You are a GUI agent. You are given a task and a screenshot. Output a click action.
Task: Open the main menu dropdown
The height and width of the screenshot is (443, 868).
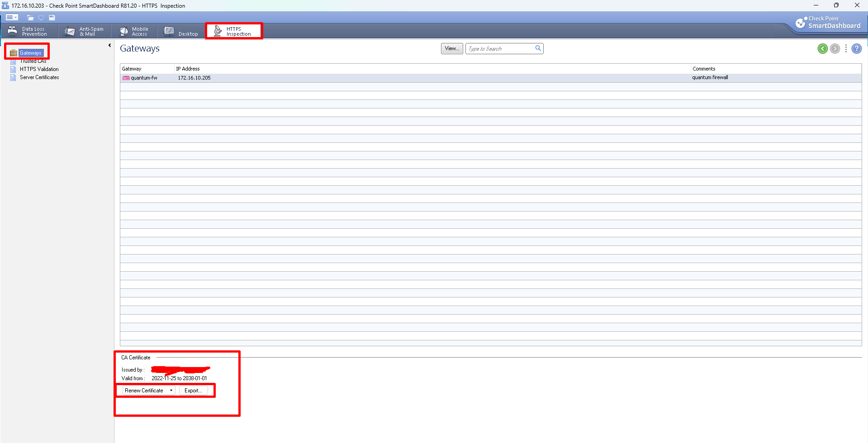[12, 17]
